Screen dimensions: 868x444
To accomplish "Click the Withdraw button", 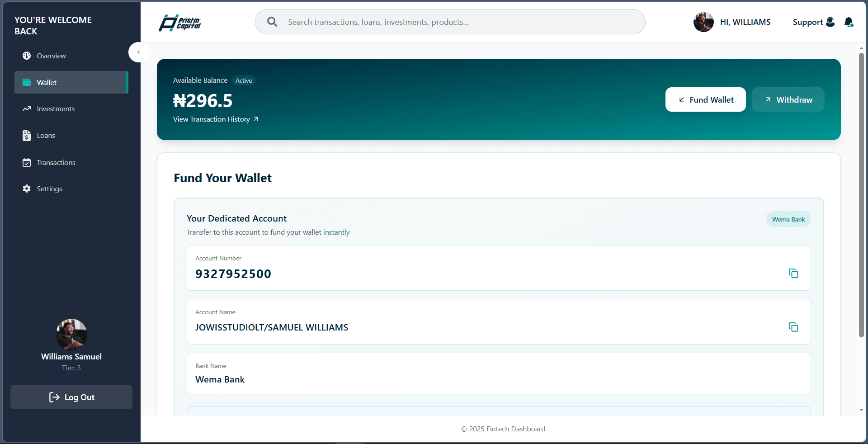I will tap(788, 99).
